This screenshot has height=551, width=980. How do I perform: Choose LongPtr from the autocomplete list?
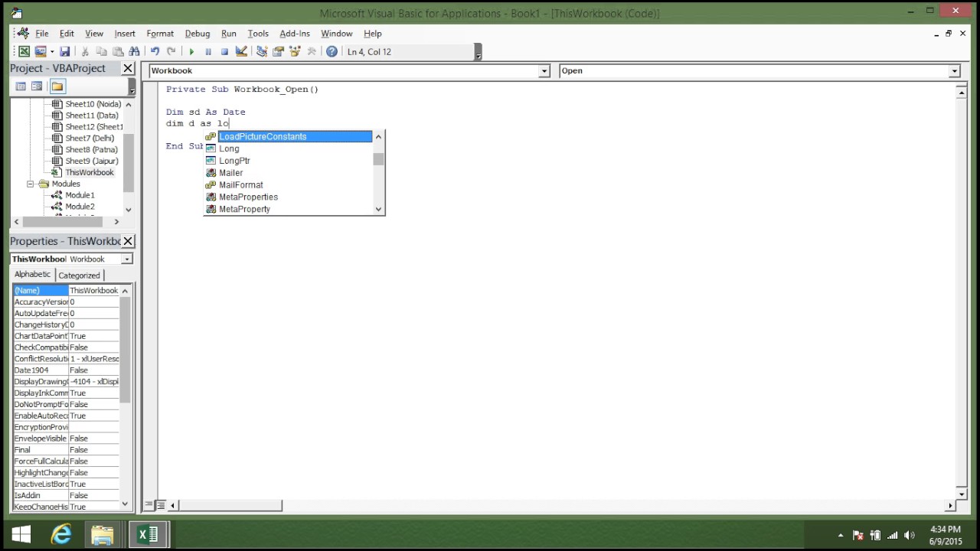tap(289, 161)
